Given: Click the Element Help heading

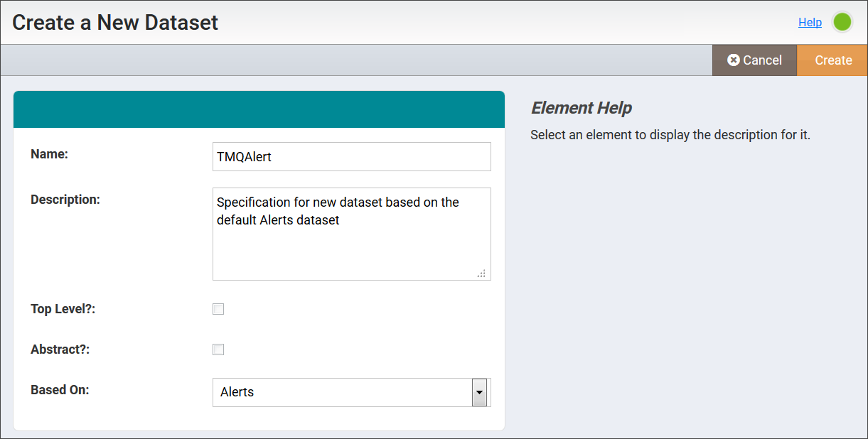Looking at the screenshot, I should pos(582,107).
